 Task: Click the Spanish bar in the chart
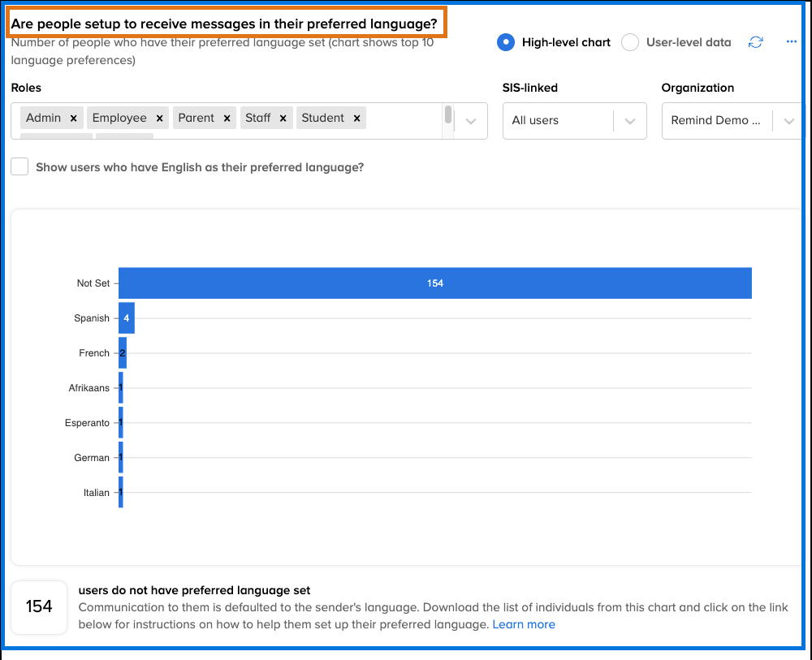pos(127,318)
